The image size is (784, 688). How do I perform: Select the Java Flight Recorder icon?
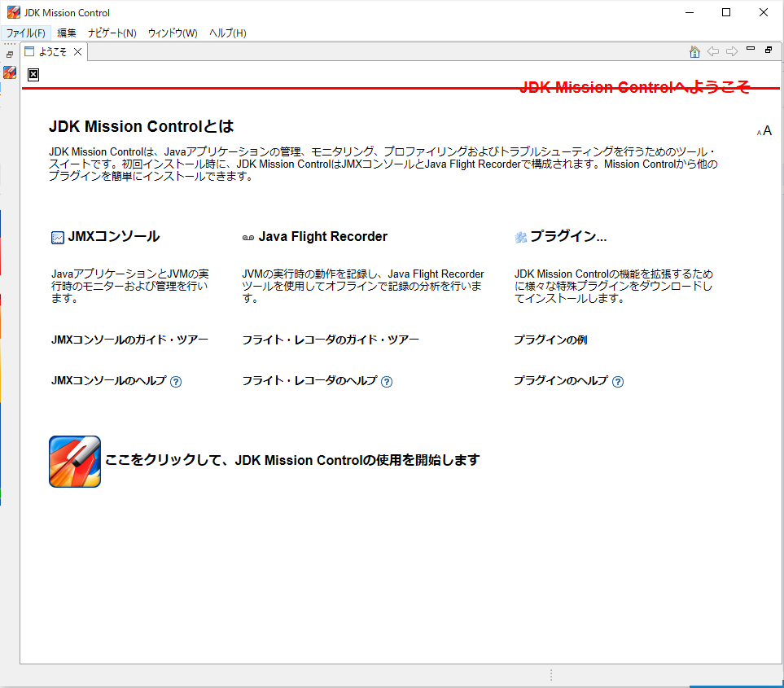(x=247, y=237)
